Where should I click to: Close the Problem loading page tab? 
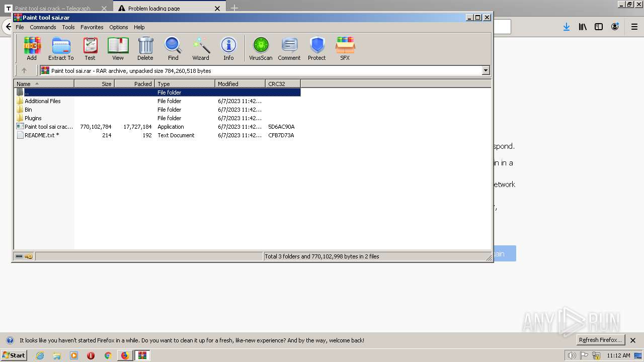tap(217, 8)
